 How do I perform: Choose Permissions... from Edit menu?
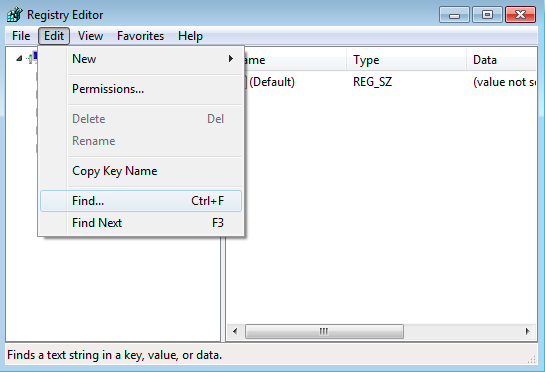click(141, 89)
